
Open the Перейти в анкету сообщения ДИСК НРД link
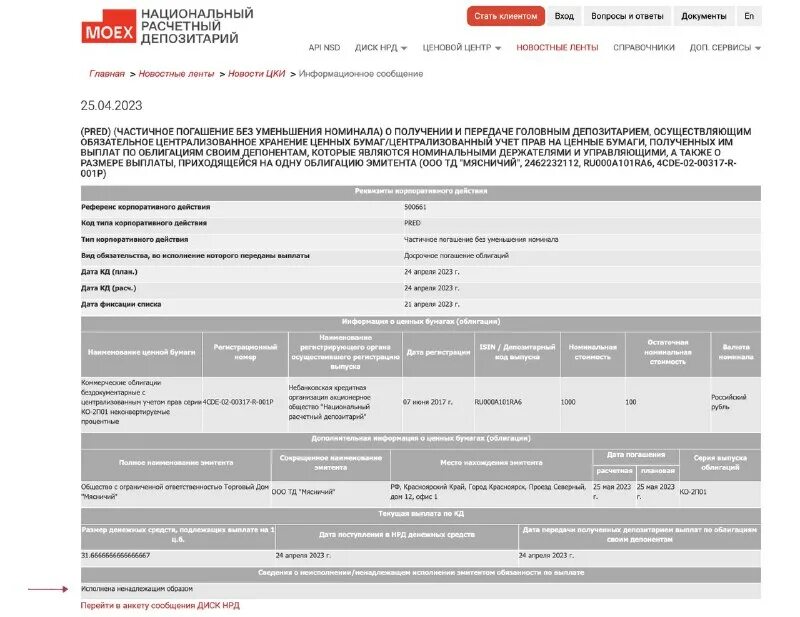click(161, 604)
